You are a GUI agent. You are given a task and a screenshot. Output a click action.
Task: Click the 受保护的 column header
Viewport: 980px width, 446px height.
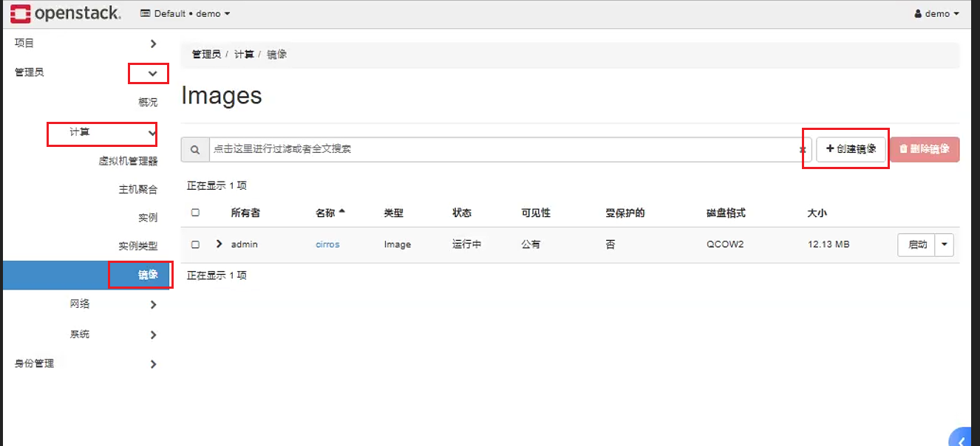pyautogui.click(x=625, y=213)
